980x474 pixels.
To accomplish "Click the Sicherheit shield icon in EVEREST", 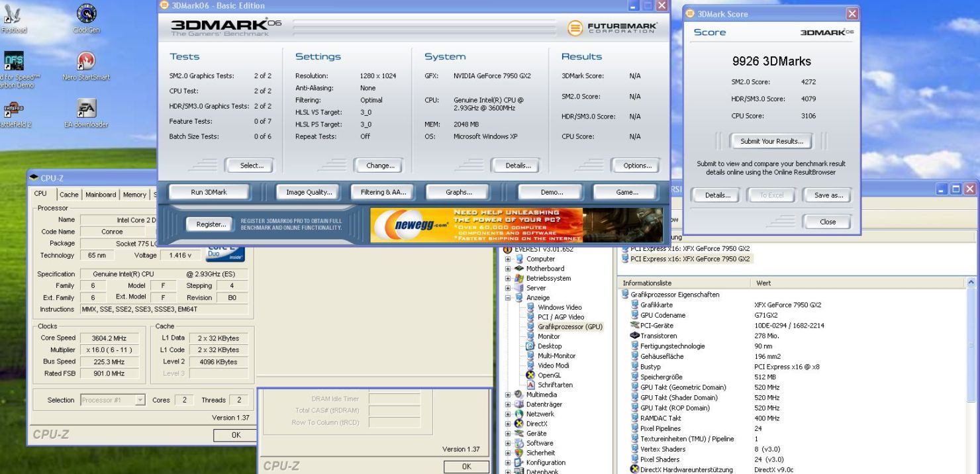I will click(519, 453).
